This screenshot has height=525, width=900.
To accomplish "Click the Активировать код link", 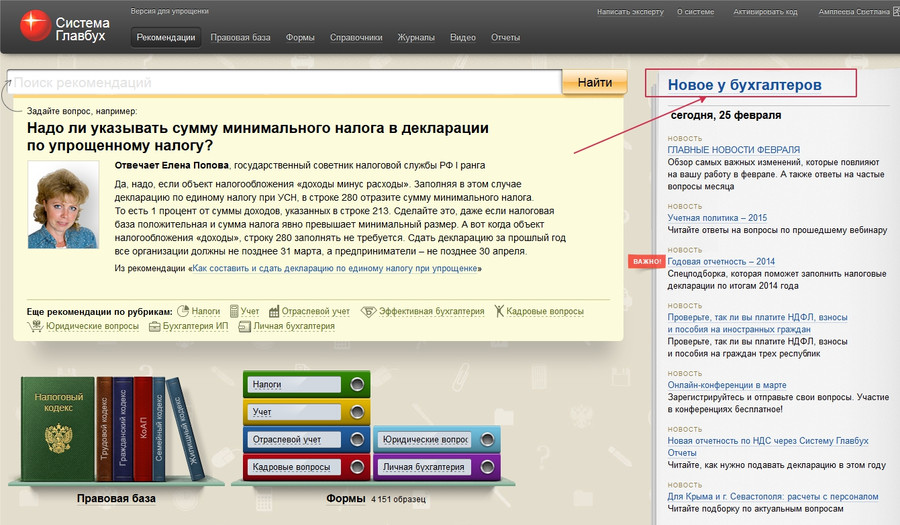I will (765, 11).
